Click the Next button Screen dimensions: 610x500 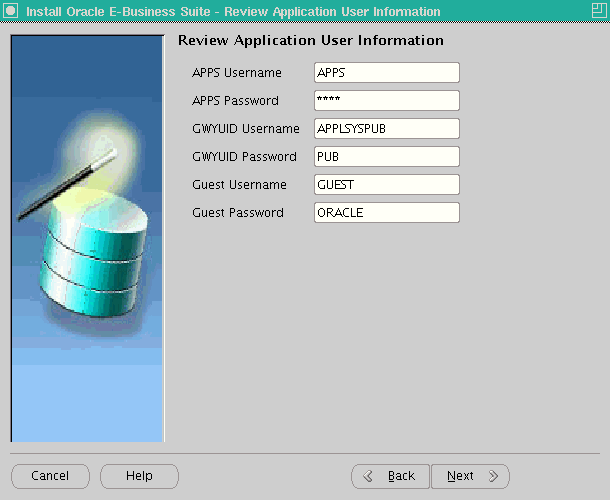click(470, 476)
